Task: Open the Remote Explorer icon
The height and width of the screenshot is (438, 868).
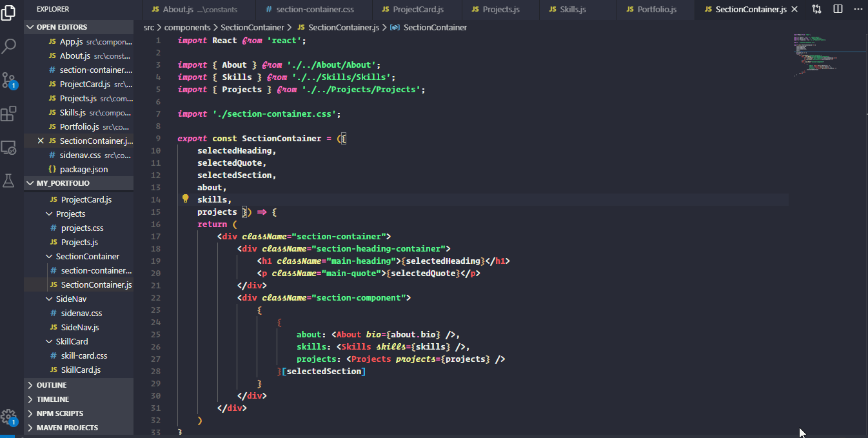Action: [8, 148]
